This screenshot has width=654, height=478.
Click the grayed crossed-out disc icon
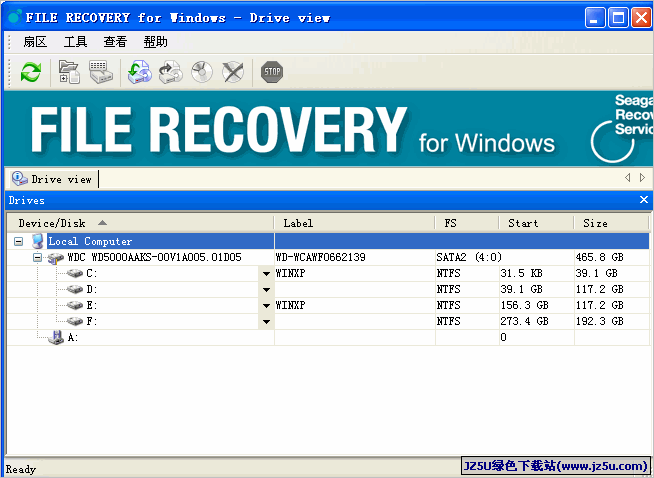233,72
